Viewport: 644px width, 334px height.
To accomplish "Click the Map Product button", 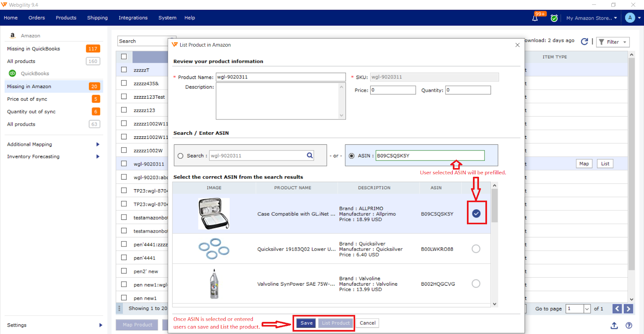I will click(138, 325).
